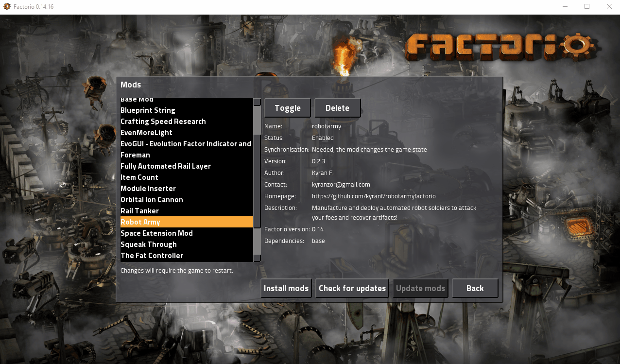This screenshot has width=620, height=364.
Task: Delete the selected robotarmy mod
Action: [x=337, y=108]
